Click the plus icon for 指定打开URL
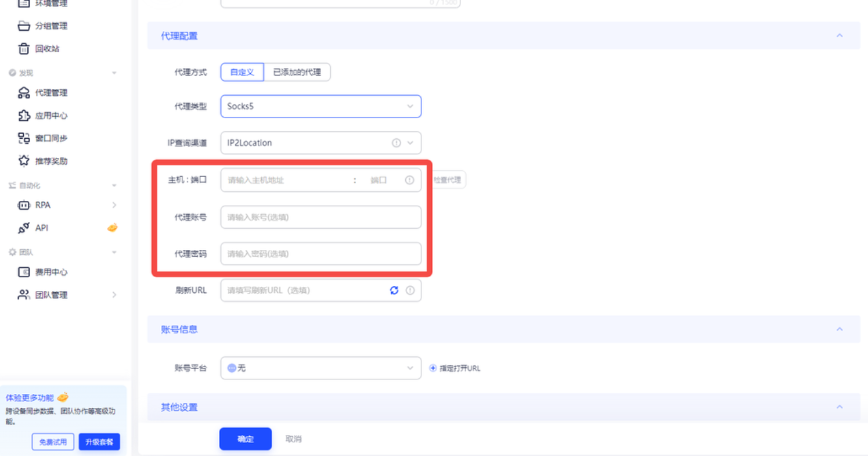The image size is (868, 456). click(433, 368)
